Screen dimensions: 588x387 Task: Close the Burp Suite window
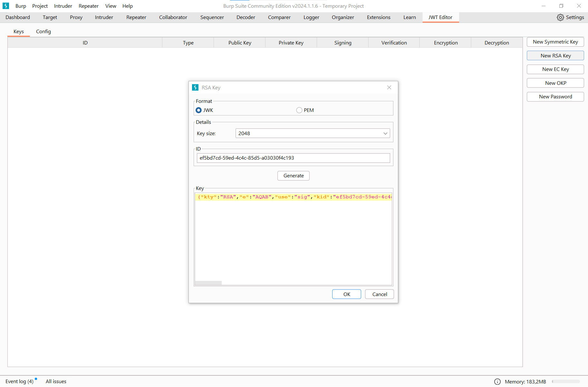579,6
